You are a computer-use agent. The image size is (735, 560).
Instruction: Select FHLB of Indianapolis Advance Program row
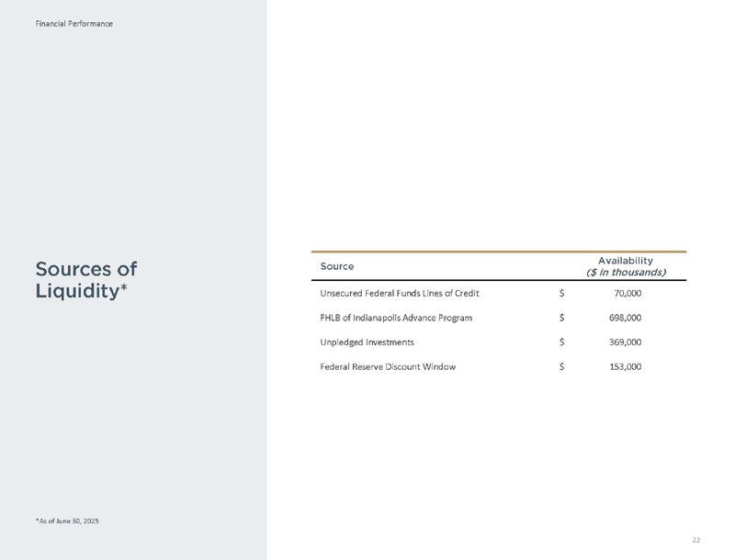pos(499,318)
